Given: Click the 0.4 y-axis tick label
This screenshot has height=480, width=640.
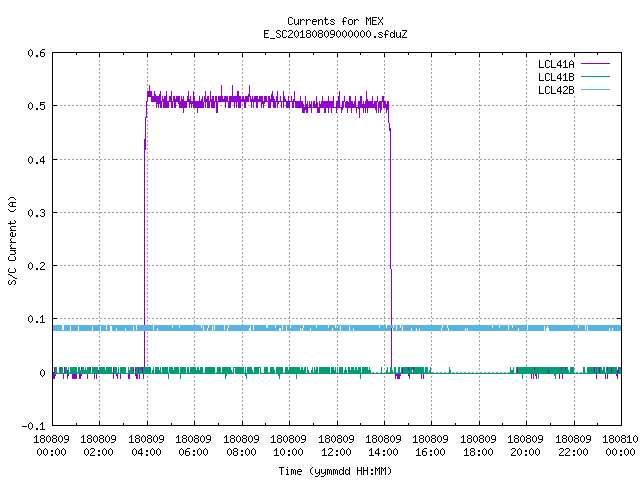Looking at the screenshot, I should tap(36, 160).
